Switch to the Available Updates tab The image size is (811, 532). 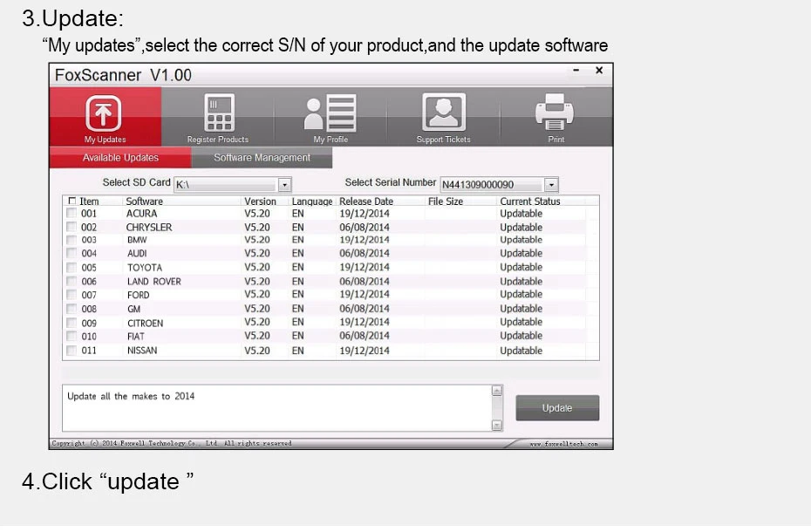click(120, 157)
